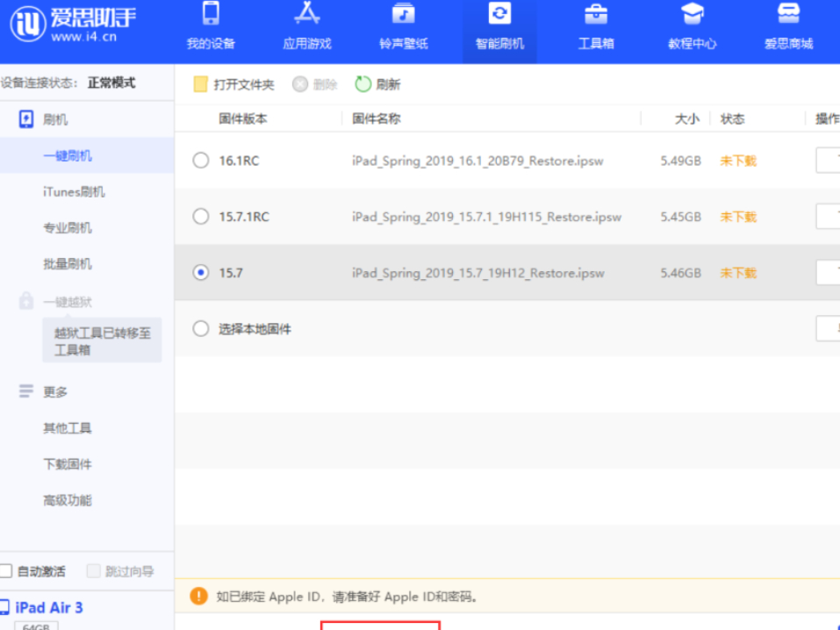The height and width of the screenshot is (630, 840).
Task: Click the grey 删除 delete icon
Action: 300,84
